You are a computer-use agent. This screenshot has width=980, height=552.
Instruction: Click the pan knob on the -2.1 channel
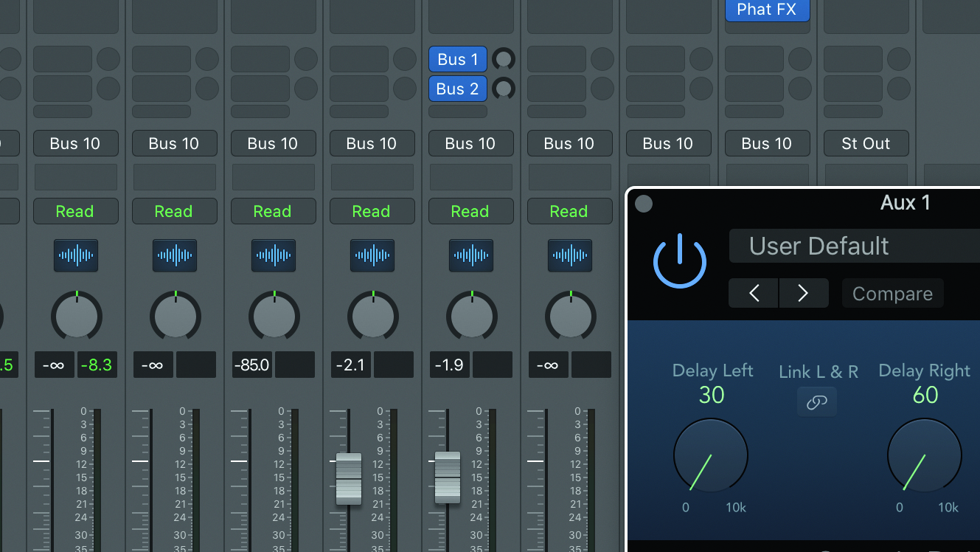[373, 317]
